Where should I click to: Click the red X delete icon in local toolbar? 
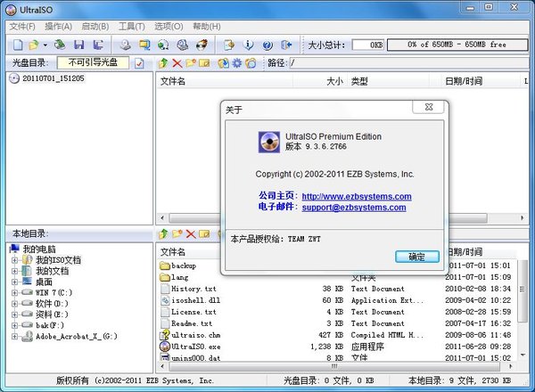click(x=191, y=233)
